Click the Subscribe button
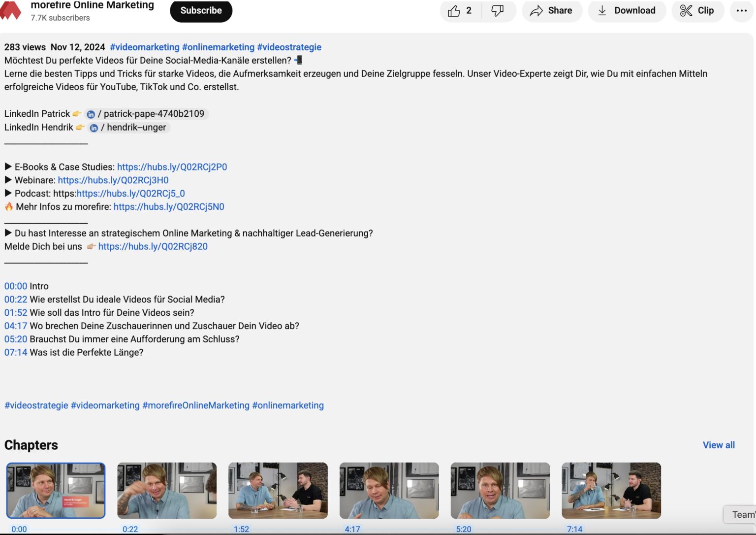756x535 pixels. (x=201, y=10)
